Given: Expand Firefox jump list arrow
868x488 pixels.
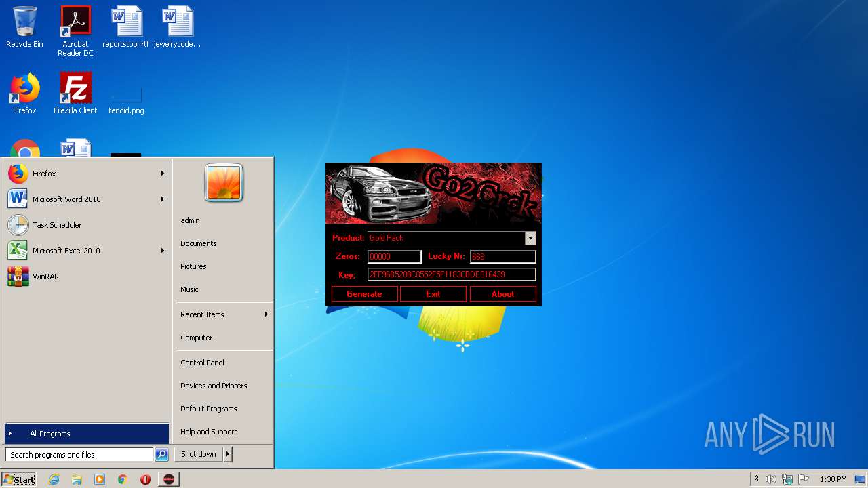Looking at the screenshot, I should (x=162, y=174).
